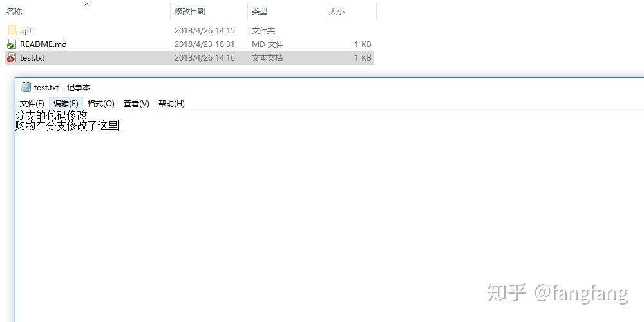Click test.txt file icon with red warning
The image size is (644, 322).
pyautogui.click(x=12, y=58)
